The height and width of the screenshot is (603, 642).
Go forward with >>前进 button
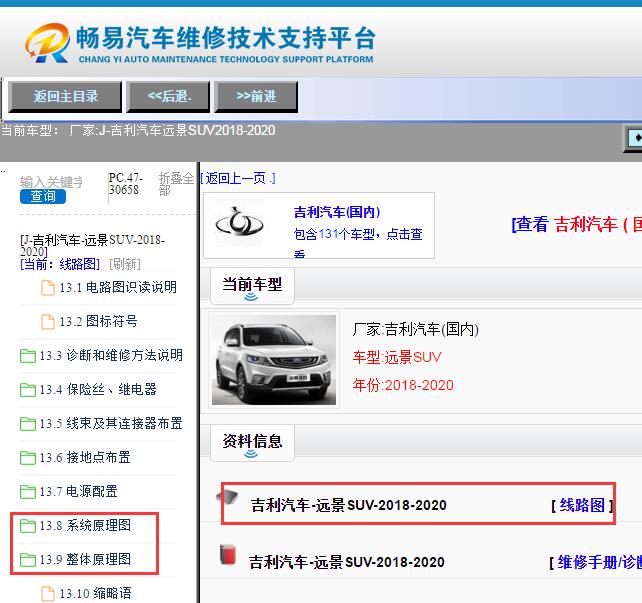click(x=256, y=97)
